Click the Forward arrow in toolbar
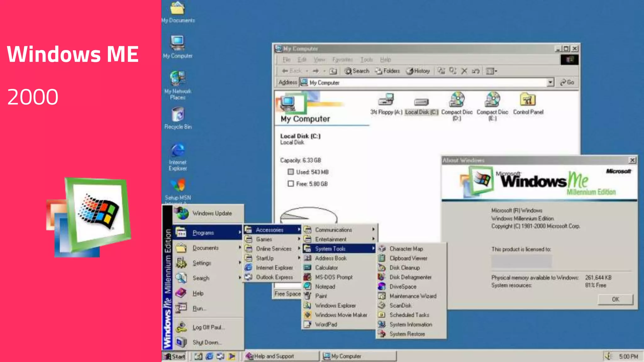This screenshot has width=644, height=362. tap(316, 71)
